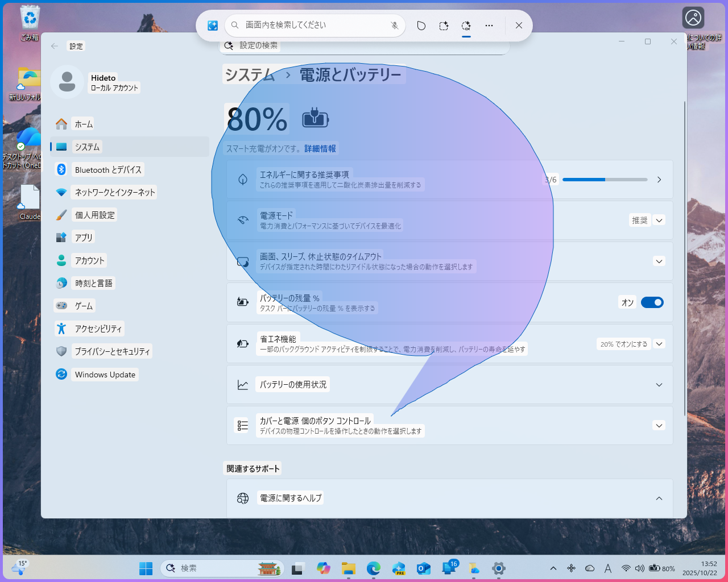Open ネットワークとインターネット in the sidebar

(x=130, y=192)
